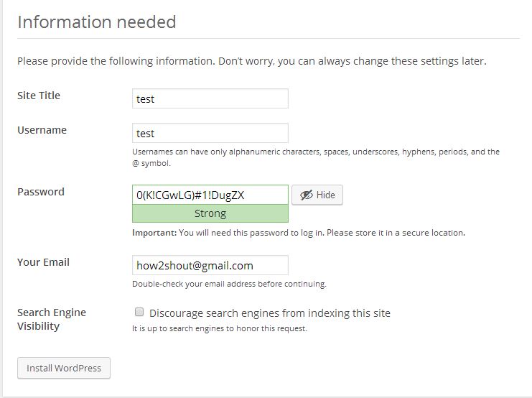Screen dimensions: 532x398
Task: Click the Your Email field label
Action: click(x=43, y=262)
